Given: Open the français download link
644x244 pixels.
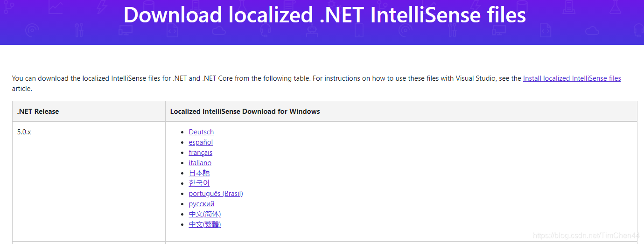Looking at the screenshot, I should pyautogui.click(x=201, y=153).
